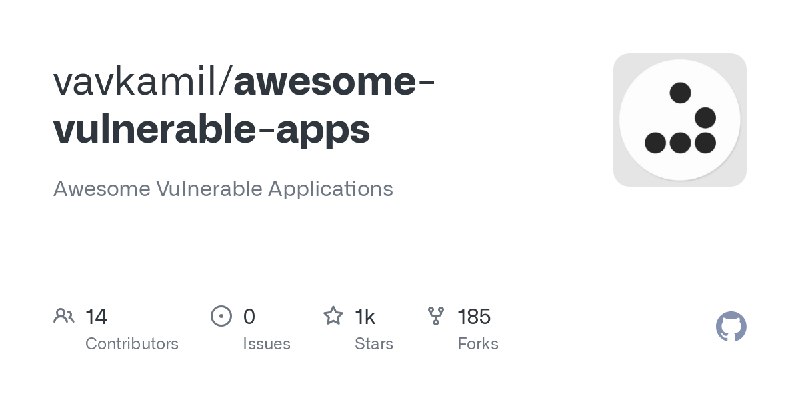800x400 pixels.
Task: Click the GitHub Octocat logo
Action: tap(731, 326)
